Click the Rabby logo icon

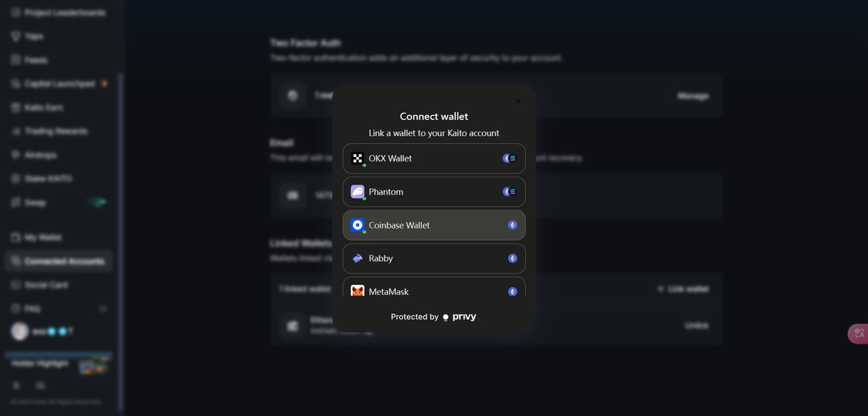(x=357, y=258)
